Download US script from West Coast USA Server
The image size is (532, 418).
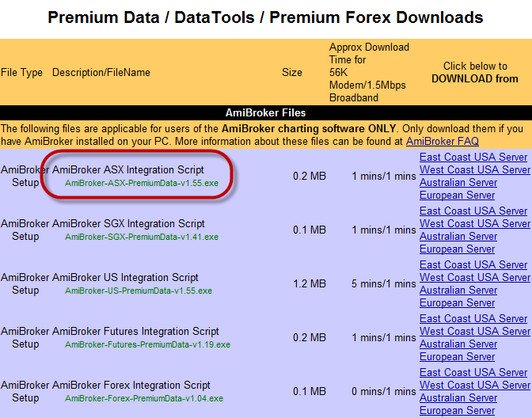(475, 278)
